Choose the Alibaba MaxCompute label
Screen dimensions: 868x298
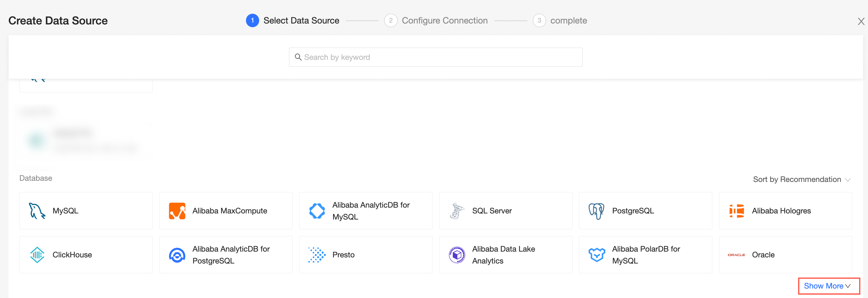(230, 211)
